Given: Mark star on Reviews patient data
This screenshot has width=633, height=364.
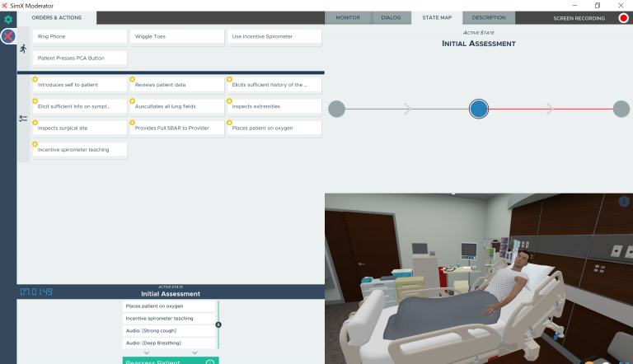Looking at the screenshot, I should click(x=132, y=80).
